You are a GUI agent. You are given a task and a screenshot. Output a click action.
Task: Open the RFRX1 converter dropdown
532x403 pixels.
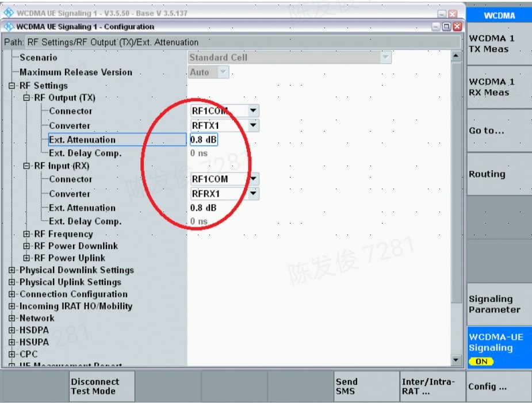click(253, 194)
